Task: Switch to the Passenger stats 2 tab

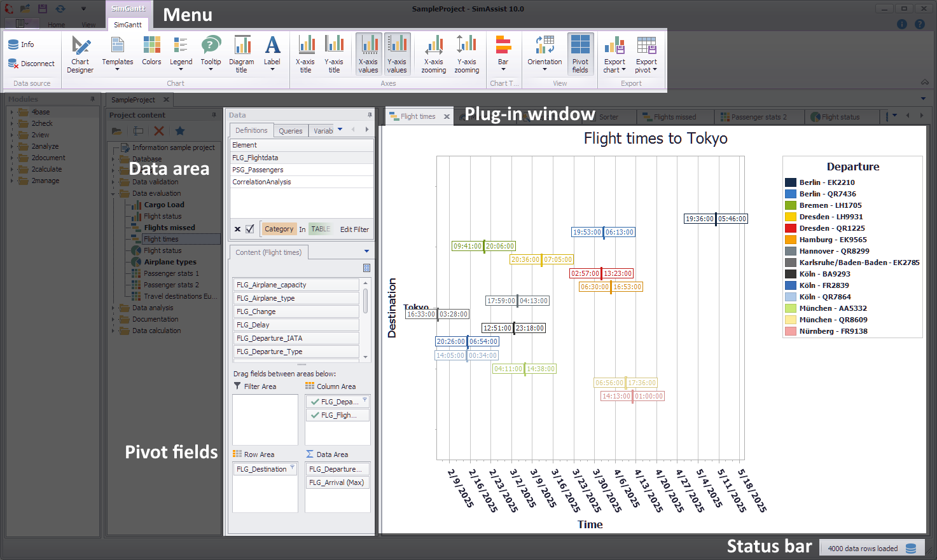Action: click(x=759, y=116)
